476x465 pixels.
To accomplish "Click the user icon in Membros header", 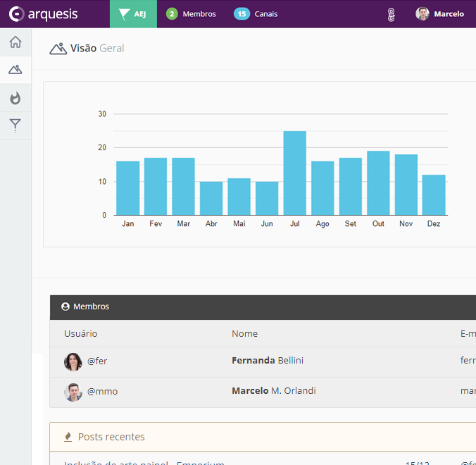I will tap(65, 307).
